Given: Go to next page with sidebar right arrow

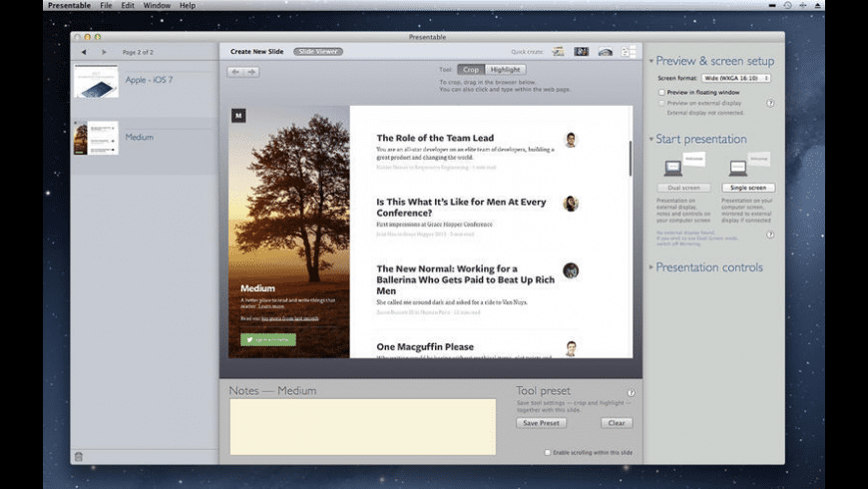Looking at the screenshot, I should point(104,52).
